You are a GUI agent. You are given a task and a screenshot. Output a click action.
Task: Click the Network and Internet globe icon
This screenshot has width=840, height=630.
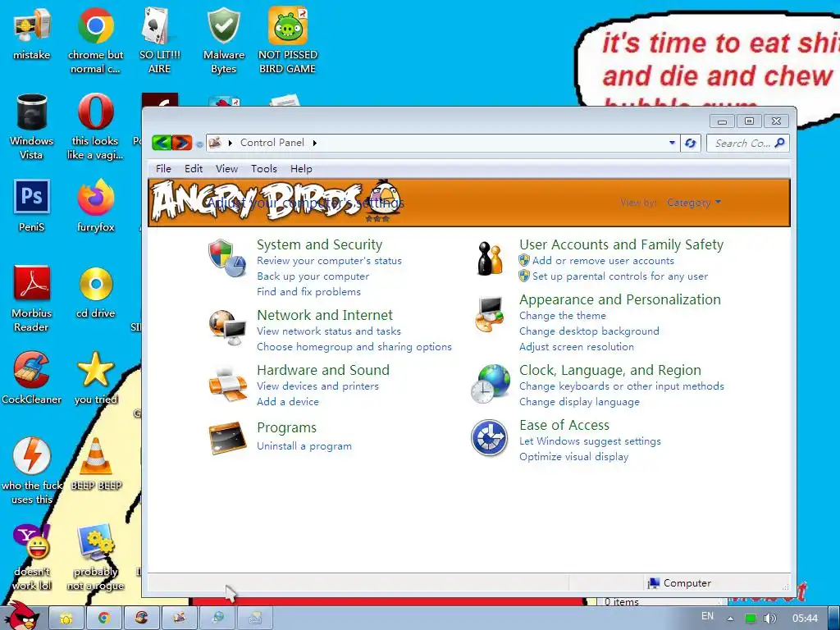tap(227, 328)
